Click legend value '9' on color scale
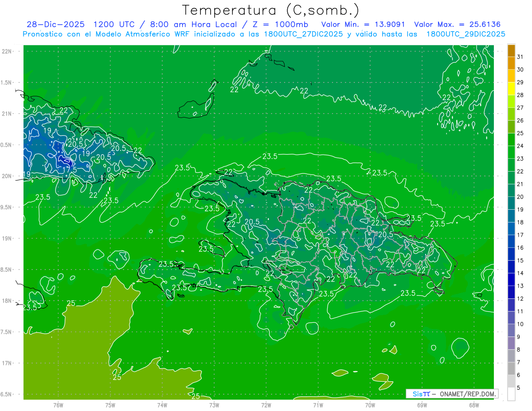This screenshot has height=411, width=532. [519, 337]
